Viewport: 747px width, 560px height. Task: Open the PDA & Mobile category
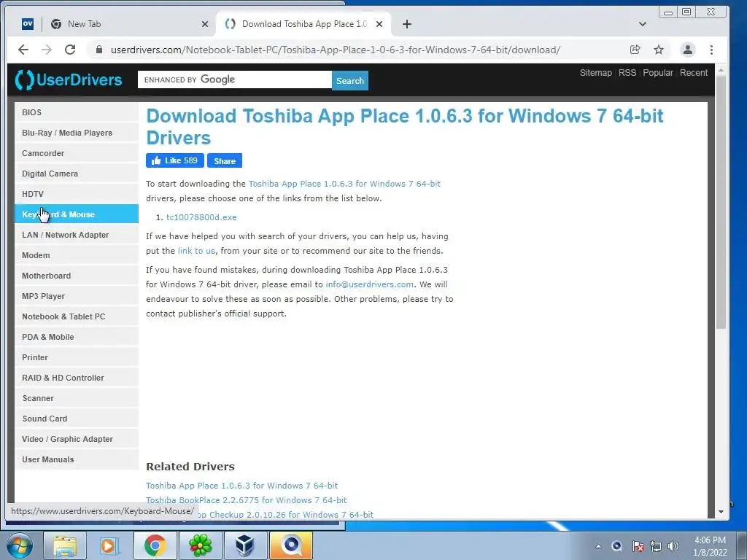pos(77,337)
